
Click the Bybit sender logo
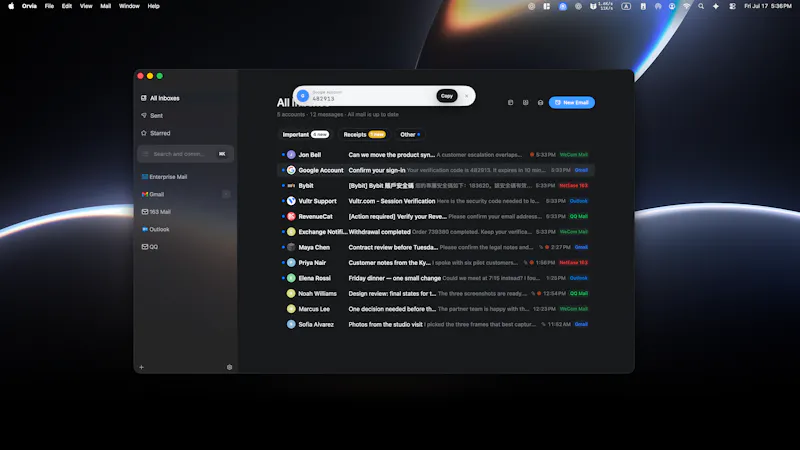tap(291, 186)
